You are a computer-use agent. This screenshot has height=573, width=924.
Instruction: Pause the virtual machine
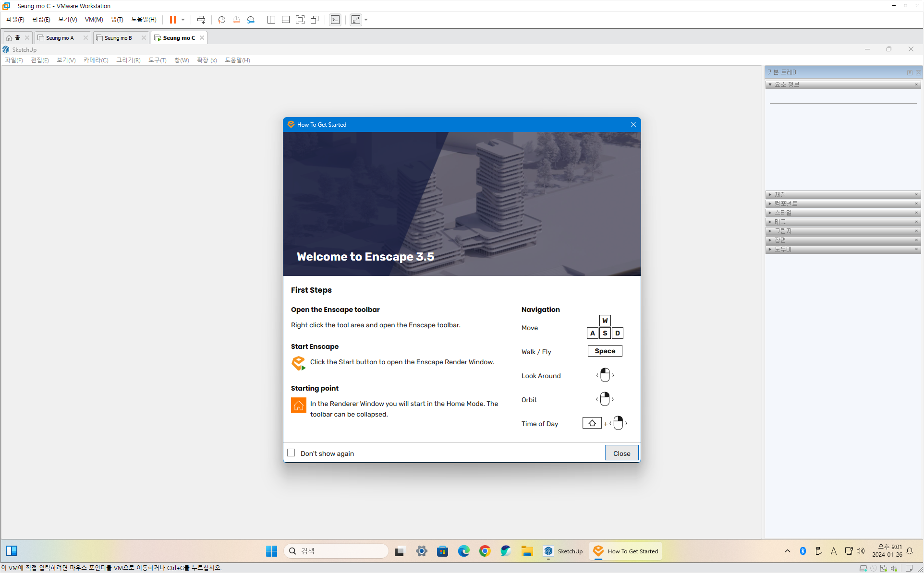point(172,20)
